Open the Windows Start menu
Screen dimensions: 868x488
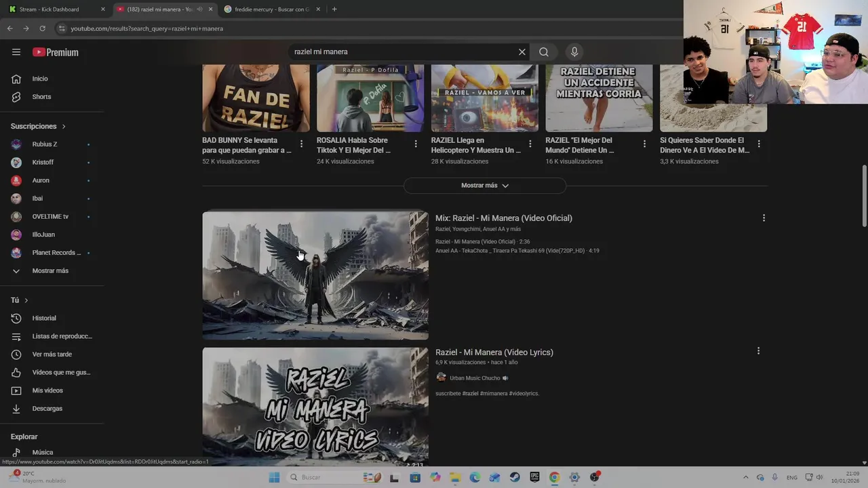(x=274, y=477)
